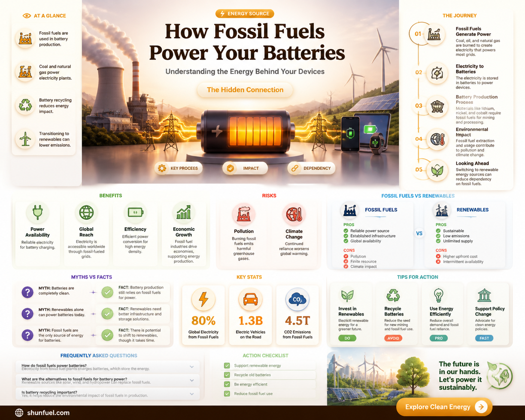Click the step 02 battery charging icon
The width and height of the screenshot is (525, 420).
pyautogui.click(x=437, y=73)
